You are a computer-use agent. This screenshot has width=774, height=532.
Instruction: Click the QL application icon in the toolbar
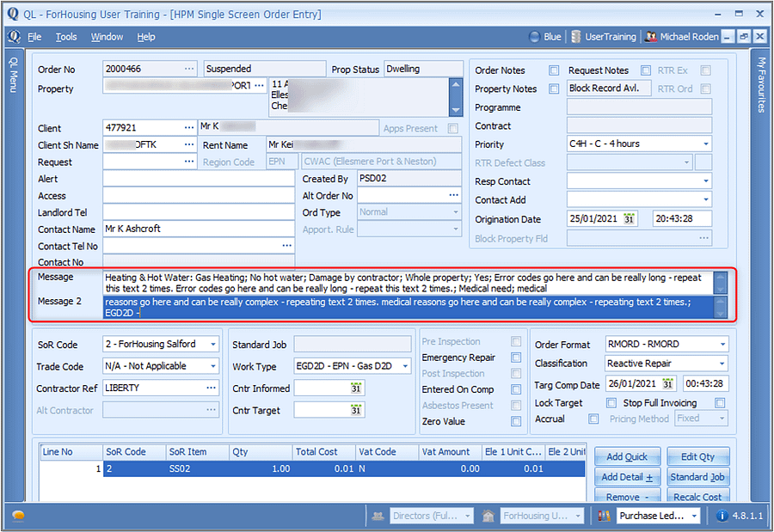click(x=13, y=36)
